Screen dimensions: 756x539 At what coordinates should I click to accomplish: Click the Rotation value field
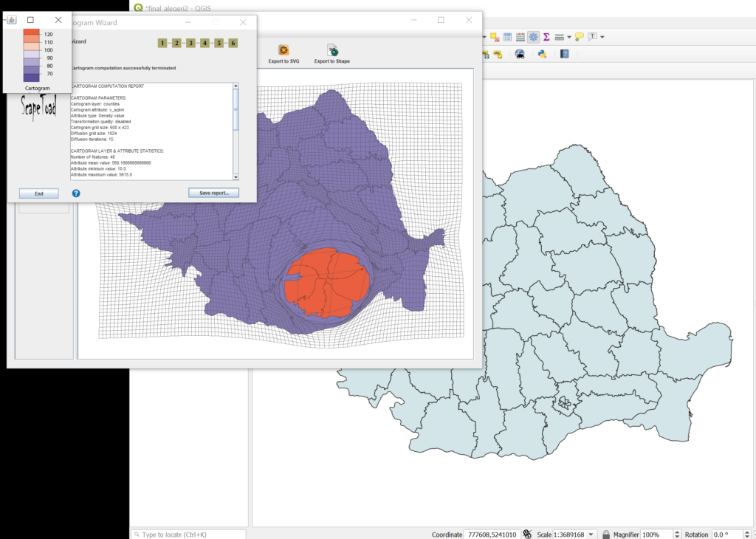tap(727, 534)
